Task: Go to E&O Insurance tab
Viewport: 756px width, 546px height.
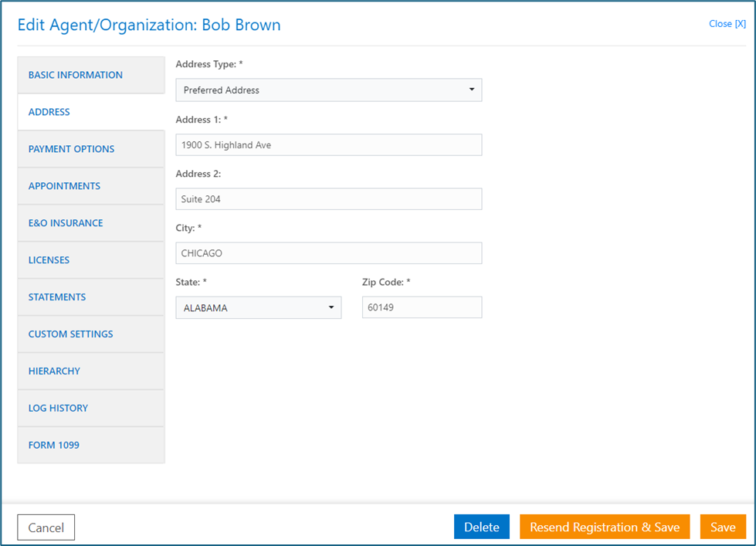Action: tap(91, 223)
